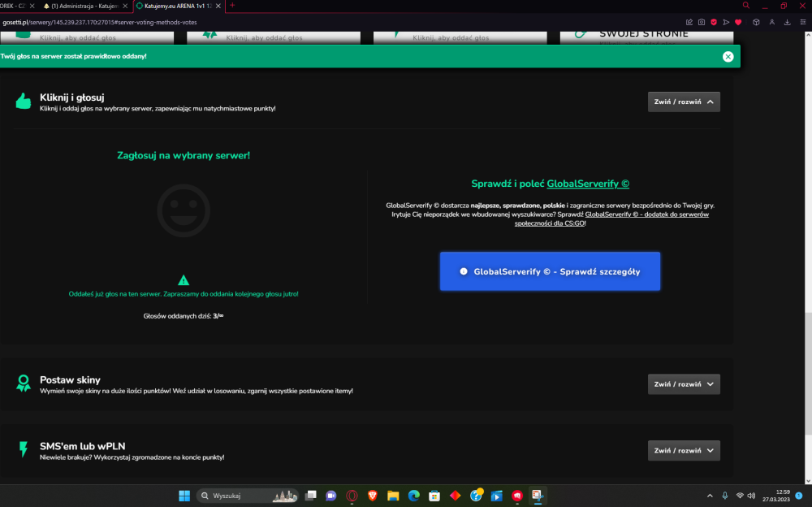Open the easy setup sliders icon
The width and height of the screenshot is (812, 507).
pos(803,22)
